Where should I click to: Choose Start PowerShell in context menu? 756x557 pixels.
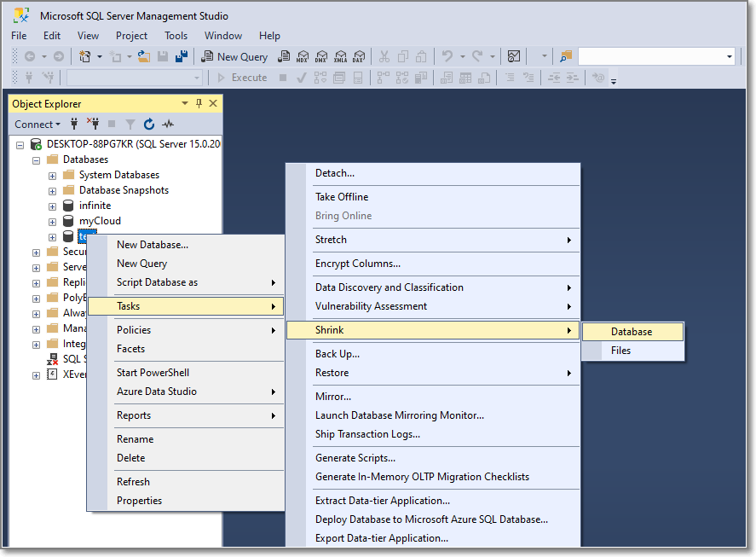tap(186, 373)
